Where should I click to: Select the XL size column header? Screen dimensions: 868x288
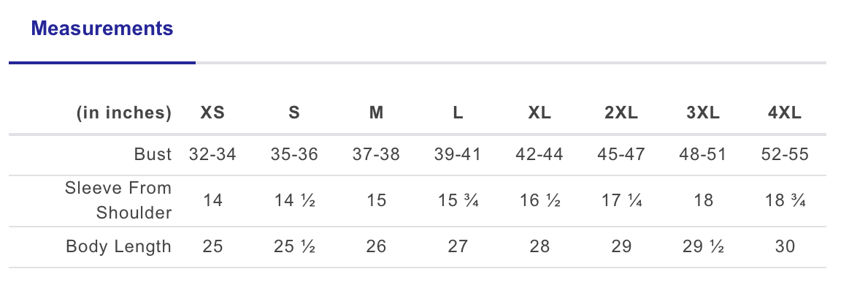click(539, 113)
